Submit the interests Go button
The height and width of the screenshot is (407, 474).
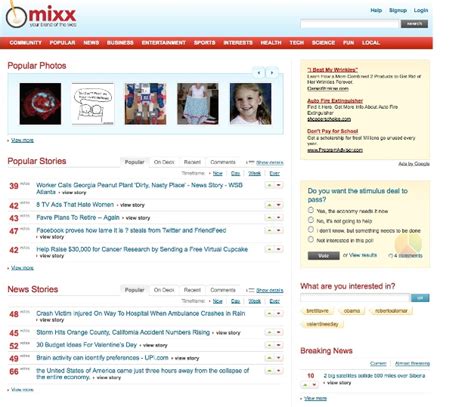(420, 298)
